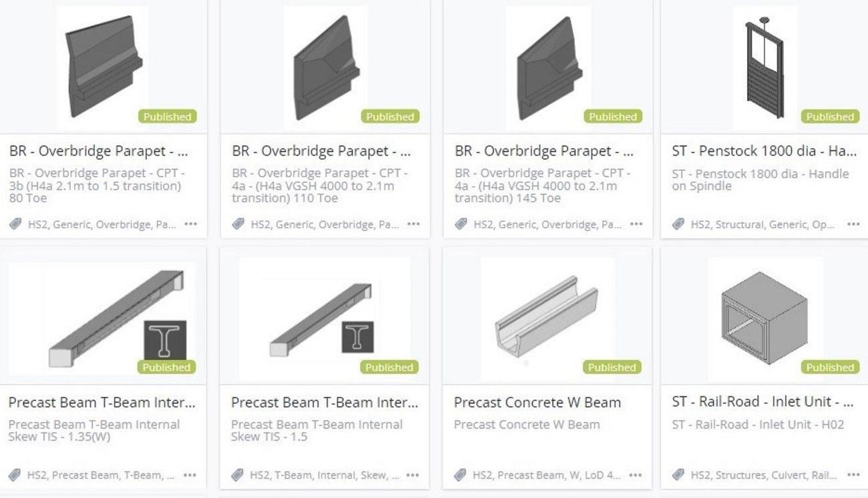This screenshot has height=498, width=868.
Task: Open ellipsis menu for T-Beam Skew TIS 1.5
Action: point(413,475)
